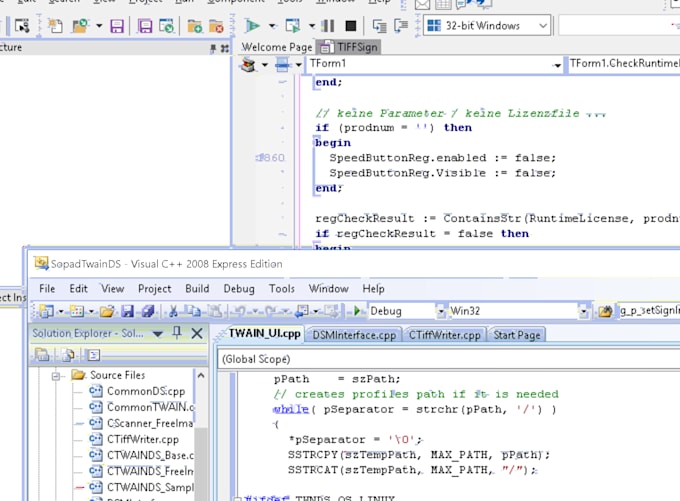Click the black Stop button in Delphi toolbar
The height and width of the screenshot is (501, 680).
350,26
